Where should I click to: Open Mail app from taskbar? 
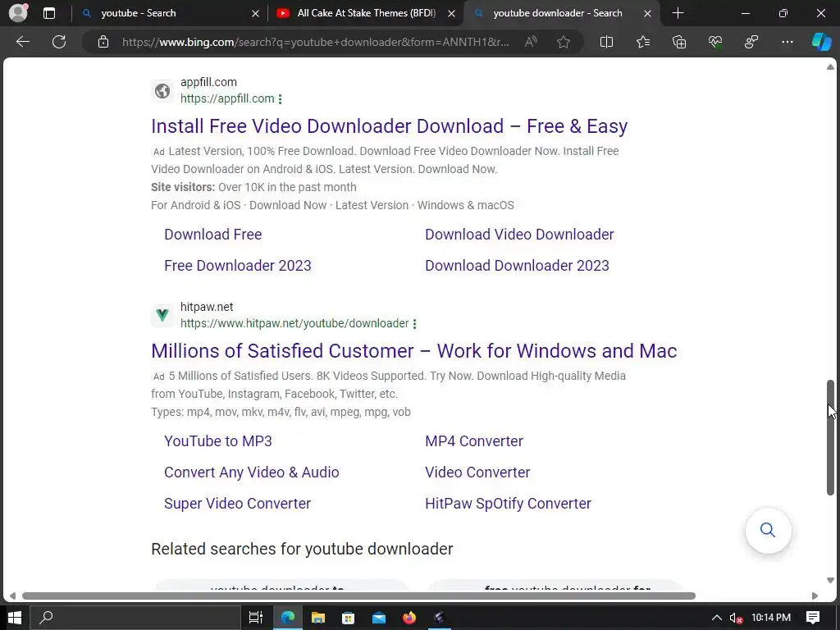pyautogui.click(x=379, y=618)
